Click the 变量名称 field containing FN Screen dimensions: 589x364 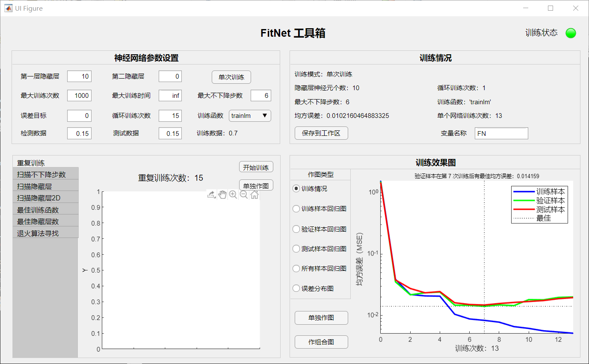[501, 133]
